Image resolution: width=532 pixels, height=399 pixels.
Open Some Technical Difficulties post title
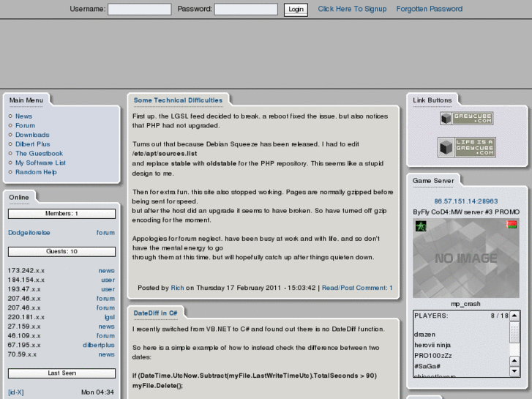tap(178, 100)
